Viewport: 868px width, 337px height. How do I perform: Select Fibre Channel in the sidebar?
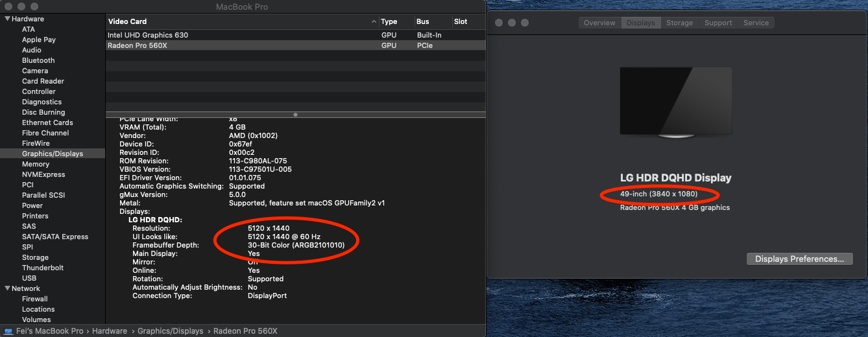[45, 133]
